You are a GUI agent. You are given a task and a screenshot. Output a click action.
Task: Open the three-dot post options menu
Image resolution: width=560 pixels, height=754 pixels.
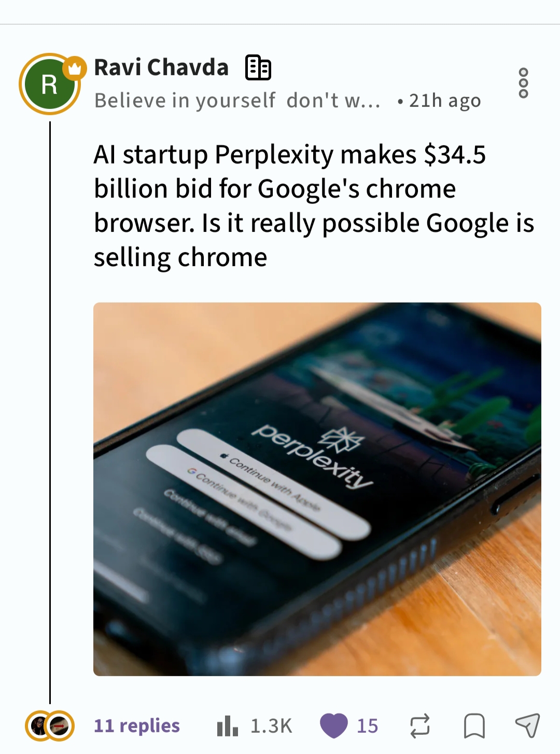coord(523,83)
